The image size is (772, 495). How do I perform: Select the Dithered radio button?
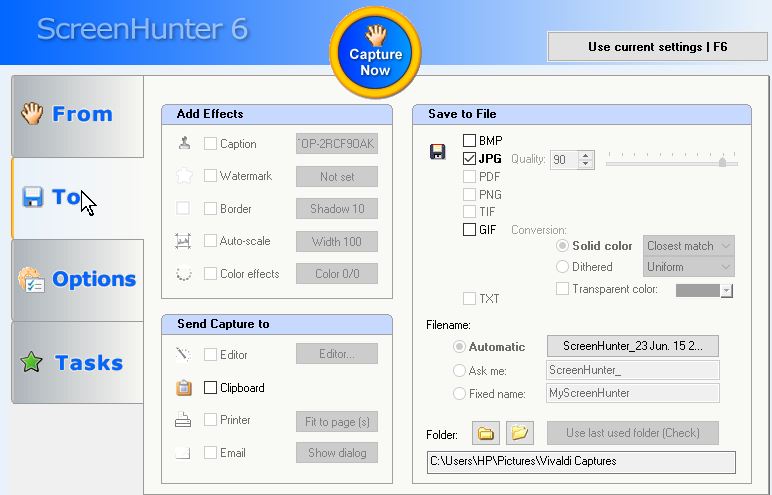tap(562, 266)
